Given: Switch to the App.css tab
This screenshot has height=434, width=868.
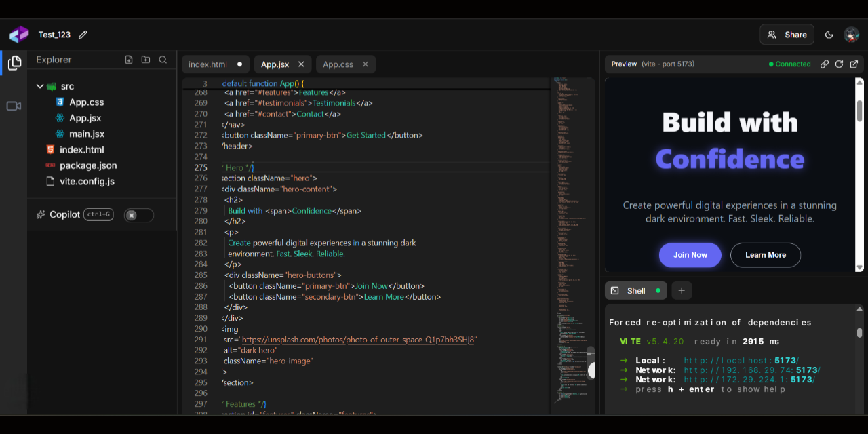Looking at the screenshot, I should click(338, 64).
